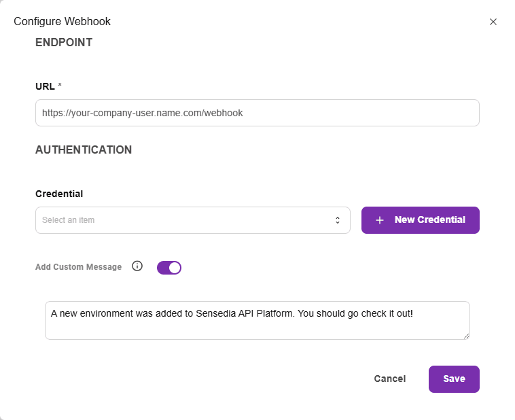515x420 pixels.
Task: Click inside the custom message text area
Action: click(257, 320)
